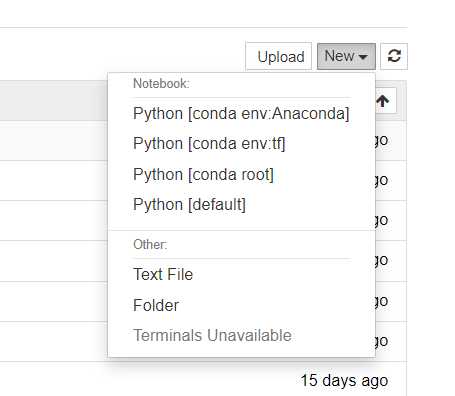Viewport: 455px width, 396px height.
Task: Click the 15 days ago timestamp
Action: coord(344,380)
